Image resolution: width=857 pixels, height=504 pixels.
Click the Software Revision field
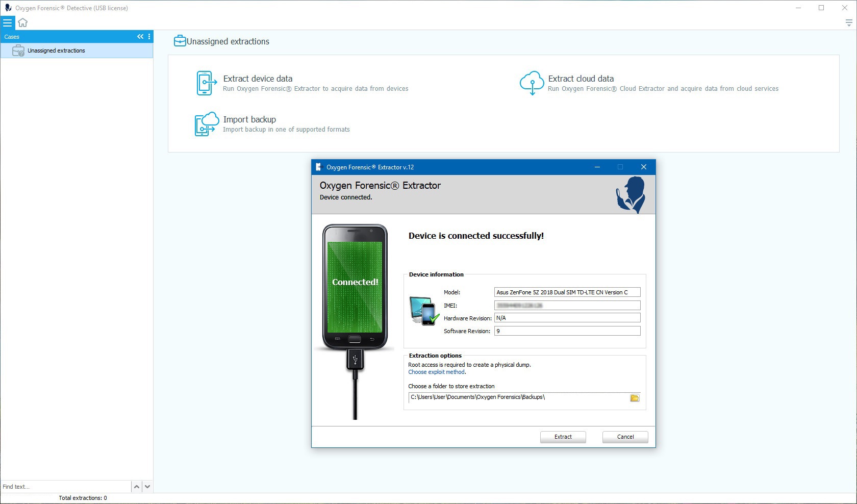(567, 331)
